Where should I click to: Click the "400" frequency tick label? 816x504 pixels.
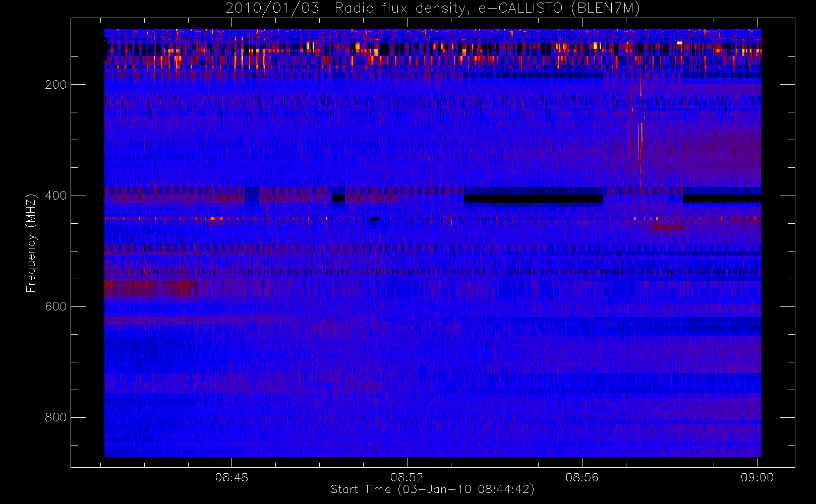point(55,196)
